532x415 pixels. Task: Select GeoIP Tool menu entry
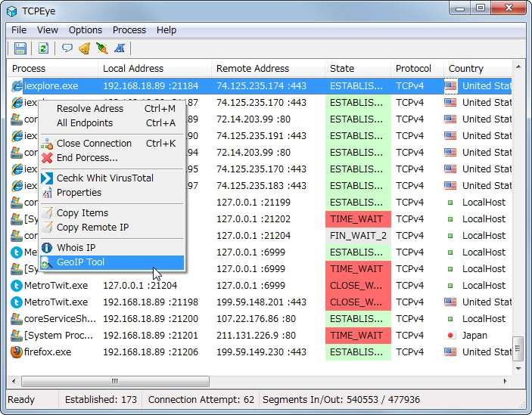[x=112, y=262]
